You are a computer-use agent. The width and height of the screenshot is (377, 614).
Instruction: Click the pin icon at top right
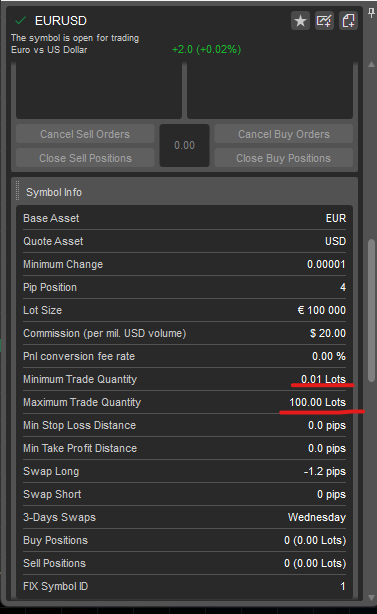[x=371, y=13]
